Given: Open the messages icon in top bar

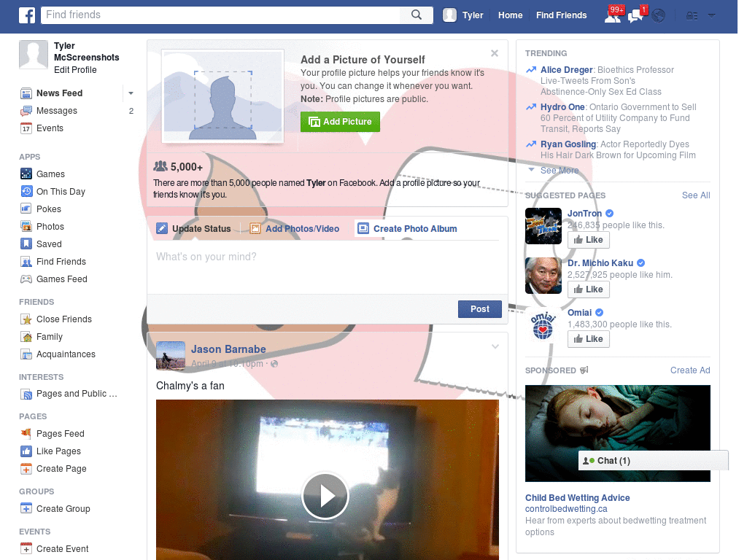Looking at the screenshot, I should coord(635,17).
